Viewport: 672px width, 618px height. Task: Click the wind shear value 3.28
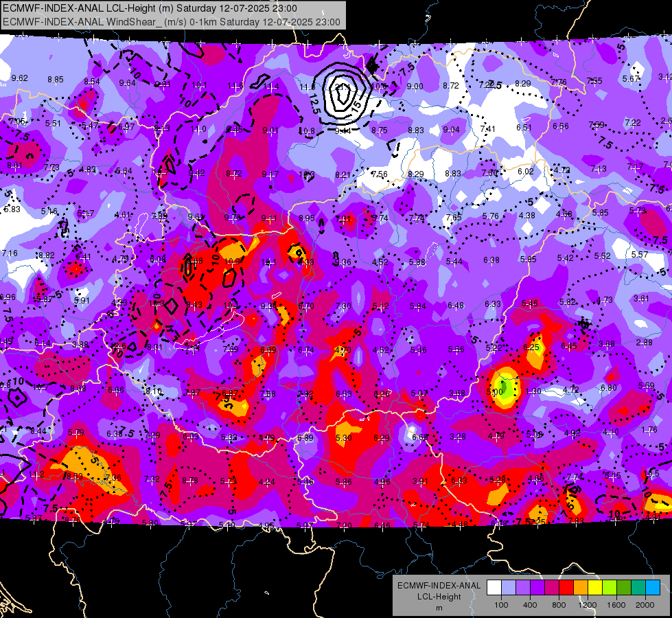tap(457, 437)
